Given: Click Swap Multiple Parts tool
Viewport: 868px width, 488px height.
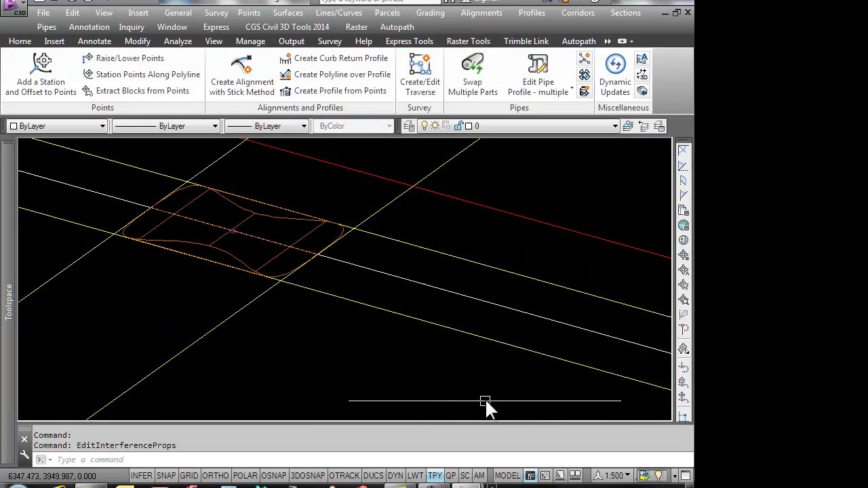Looking at the screenshot, I should [x=473, y=75].
